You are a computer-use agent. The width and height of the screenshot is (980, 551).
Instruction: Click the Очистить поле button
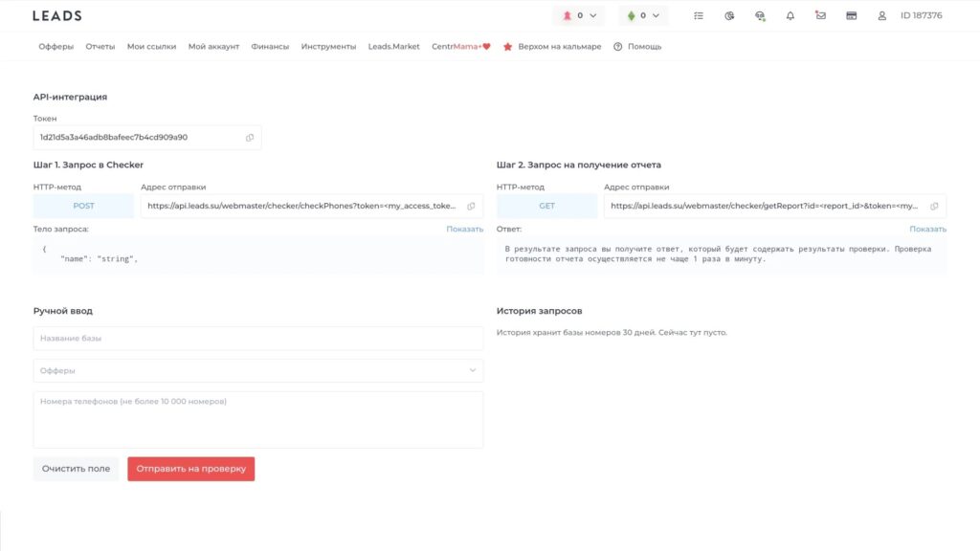click(x=76, y=469)
